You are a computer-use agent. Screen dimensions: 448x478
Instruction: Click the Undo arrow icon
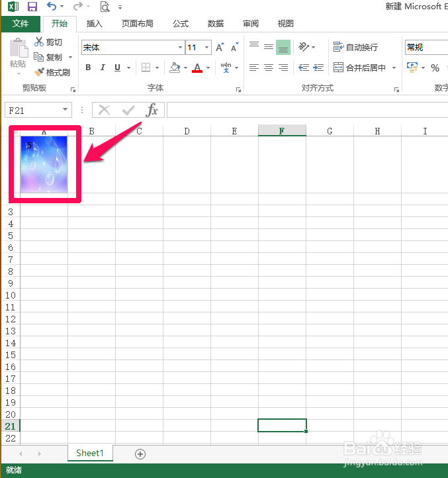[51, 6]
